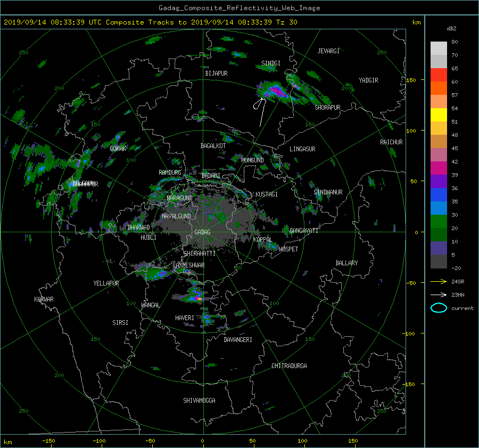The image size is (479, 448).
Task: Click the YELLAPUR city label
Action: (x=106, y=283)
